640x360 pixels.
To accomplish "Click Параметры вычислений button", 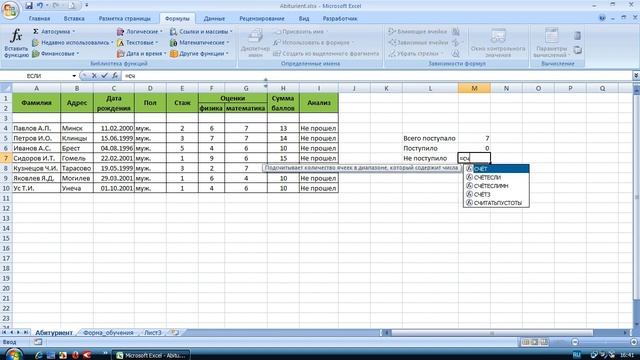I will pos(551,43).
